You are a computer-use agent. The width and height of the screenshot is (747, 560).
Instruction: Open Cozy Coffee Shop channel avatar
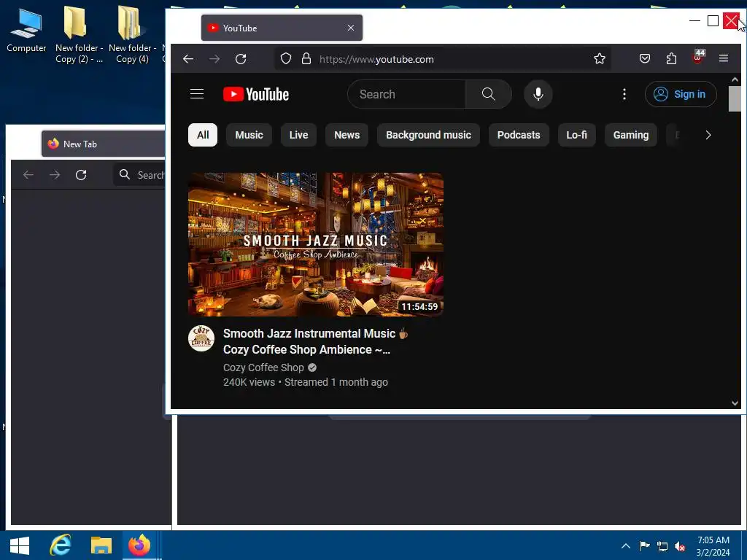coord(201,338)
